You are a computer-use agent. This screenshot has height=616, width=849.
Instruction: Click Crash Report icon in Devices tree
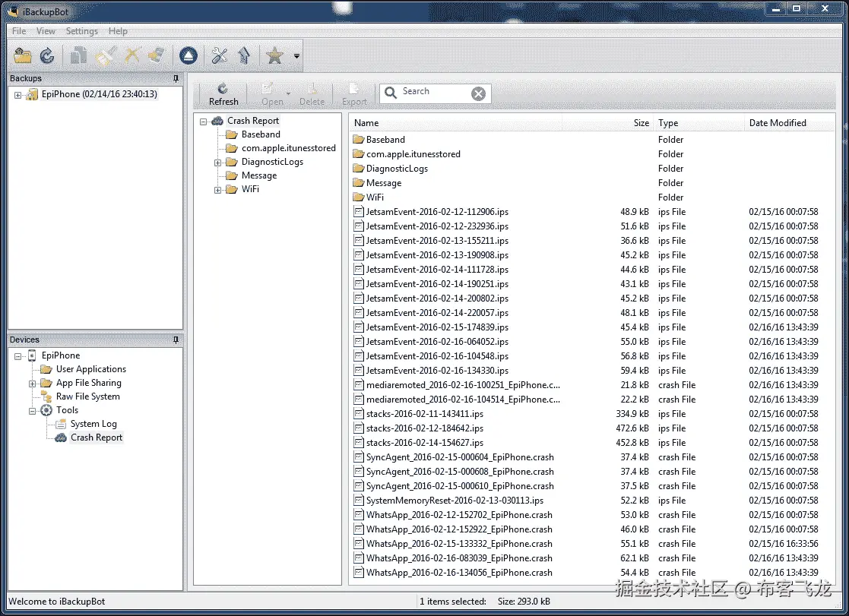click(61, 438)
